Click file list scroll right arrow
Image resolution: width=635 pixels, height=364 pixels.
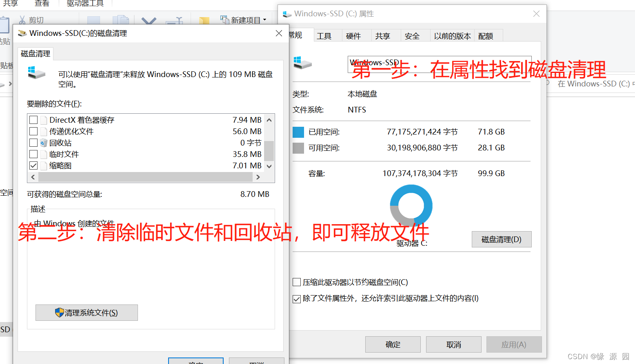pyautogui.click(x=258, y=177)
